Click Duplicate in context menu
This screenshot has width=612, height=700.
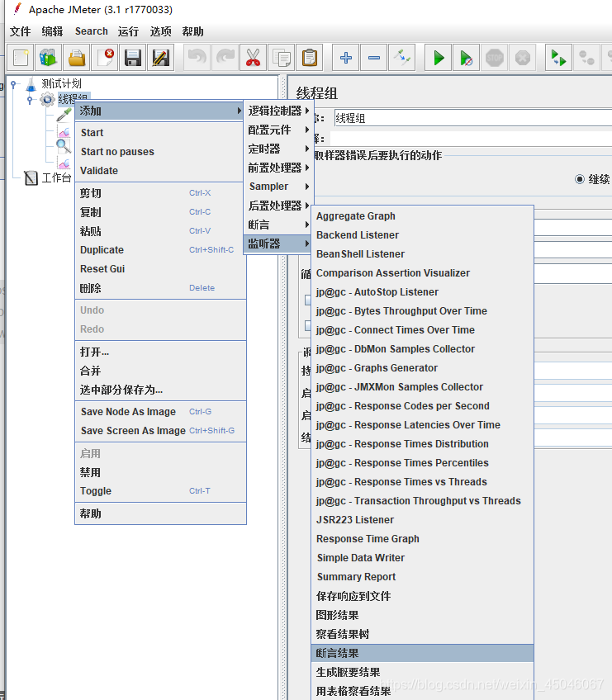[x=161, y=250]
